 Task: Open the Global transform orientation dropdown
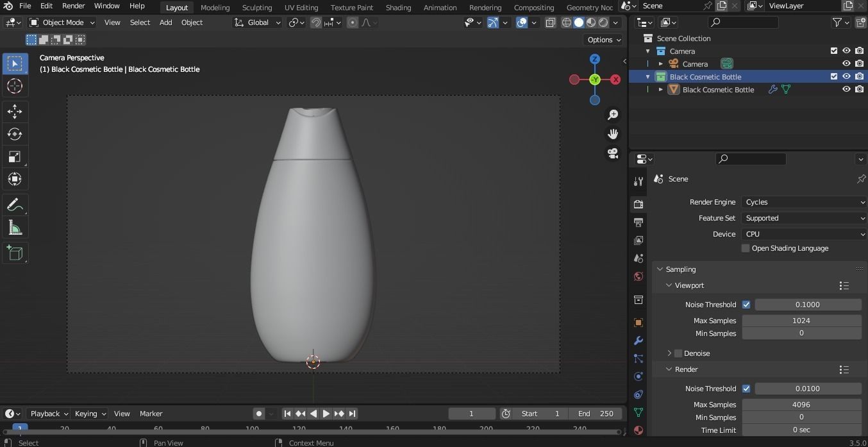click(x=257, y=22)
